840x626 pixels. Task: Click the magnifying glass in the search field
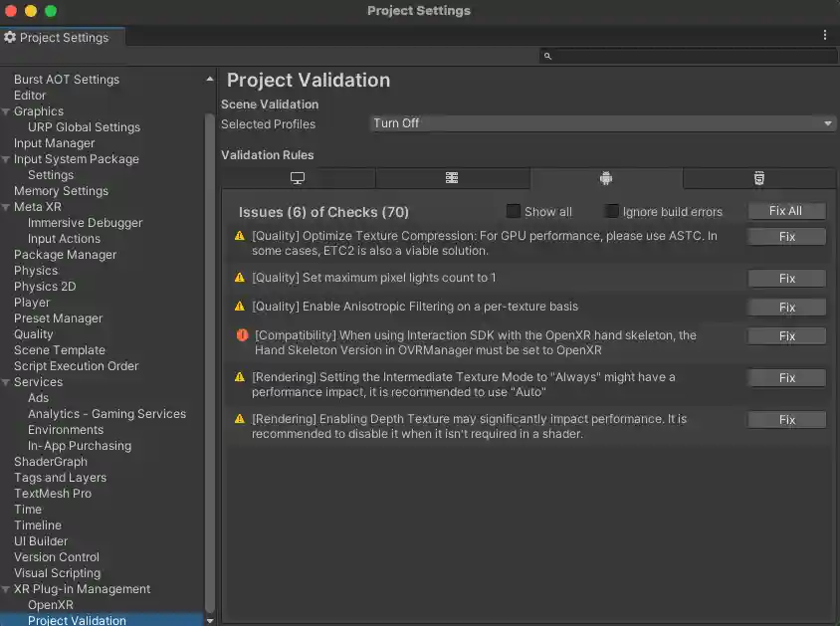click(546, 57)
